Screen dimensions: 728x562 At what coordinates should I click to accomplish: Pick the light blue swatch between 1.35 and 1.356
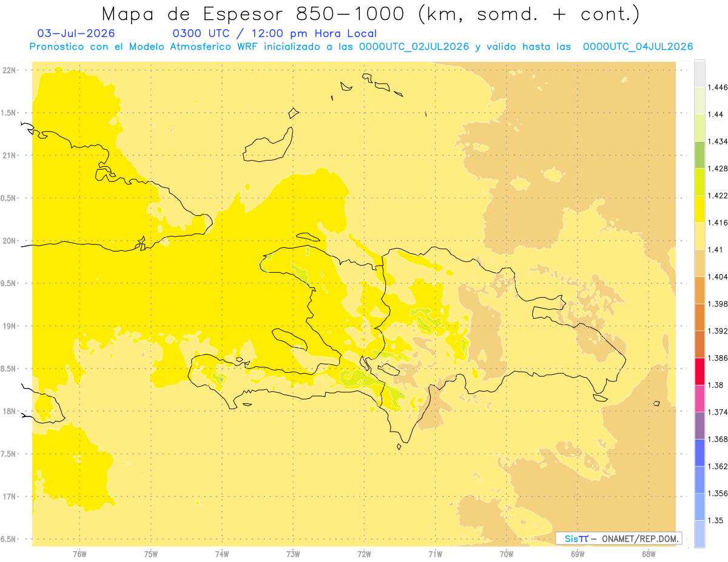[x=699, y=507]
